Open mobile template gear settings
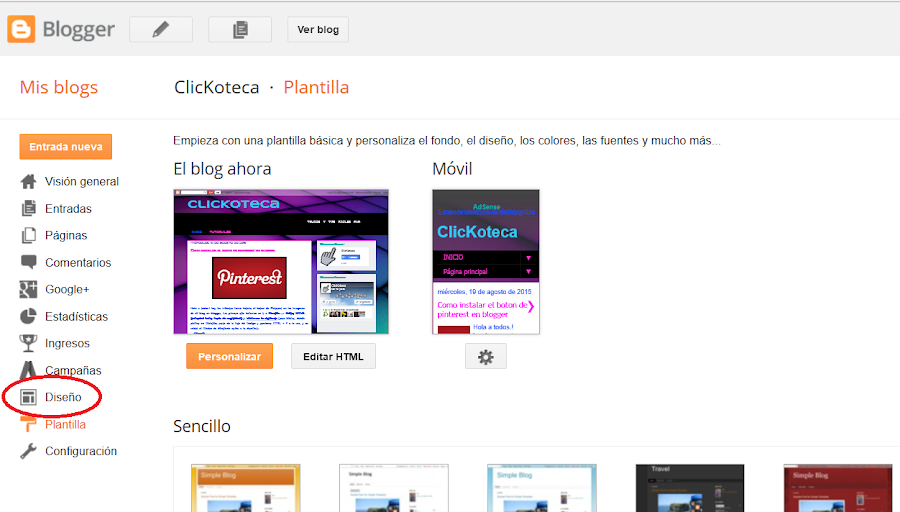Image resolution: width=900 pixels, height=512 pixels. point(486,356)
